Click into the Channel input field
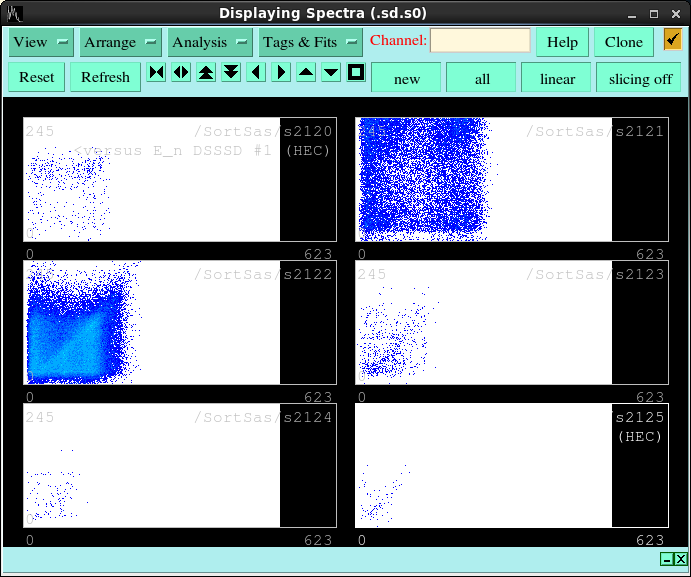Viewport: 691px width, 577px height. (x=480, y=41)
